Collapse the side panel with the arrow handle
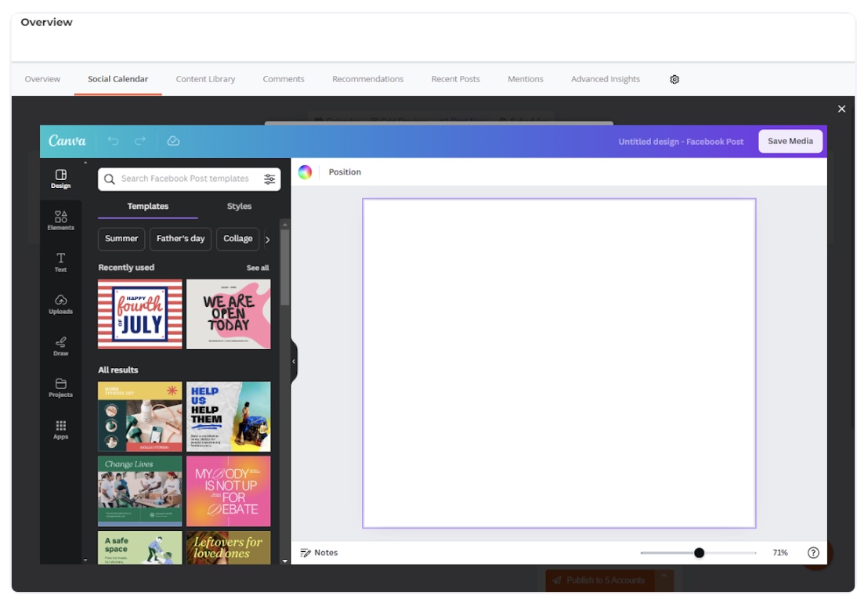Screen dimensions: 868x606 (294, 361)
